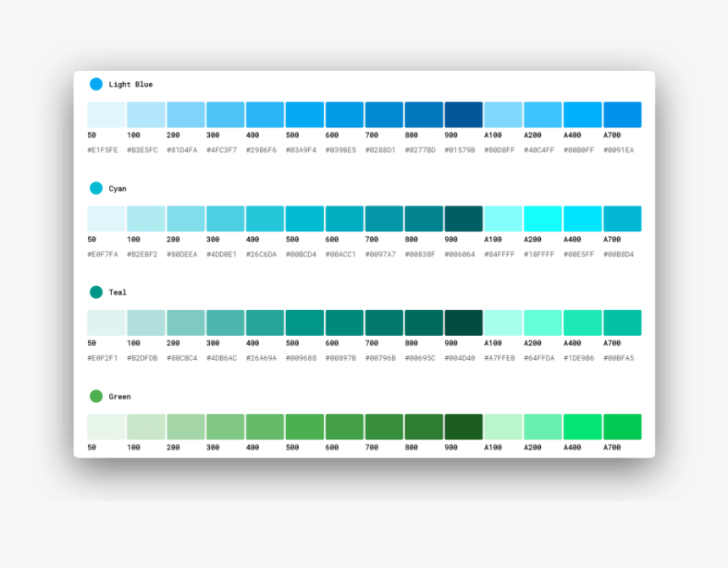Image resolution: width=728 pixels, height=568 pixels.
Task: Select the Teal A100 swatch
Action: 502,322
